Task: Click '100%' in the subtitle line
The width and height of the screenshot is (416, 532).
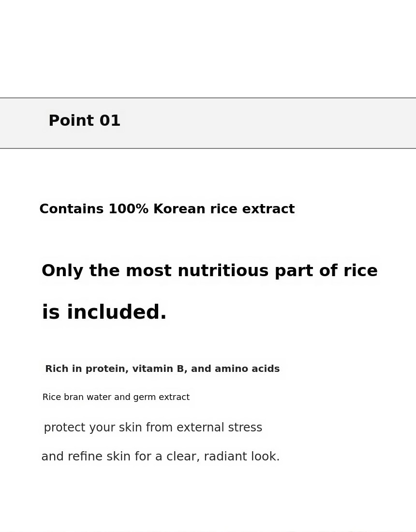Action: pos(128,208)
